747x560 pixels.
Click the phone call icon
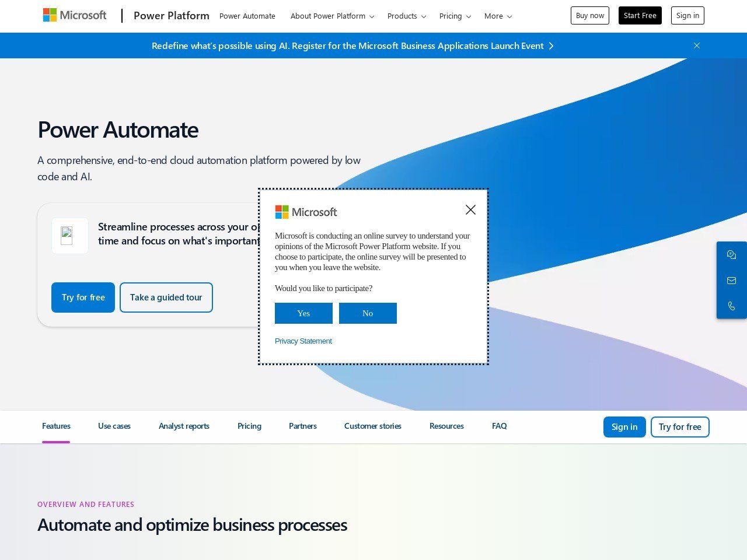[731, 306]
